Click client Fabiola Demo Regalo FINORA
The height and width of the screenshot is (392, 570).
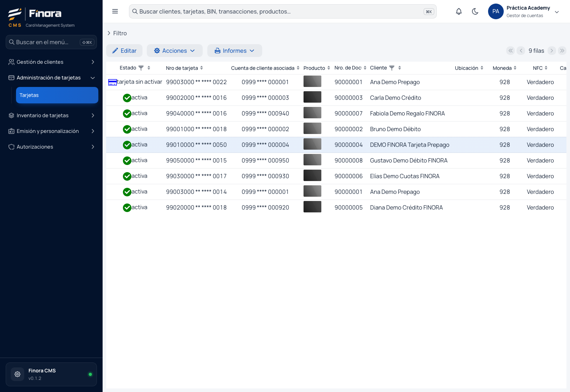pos(407,113)
